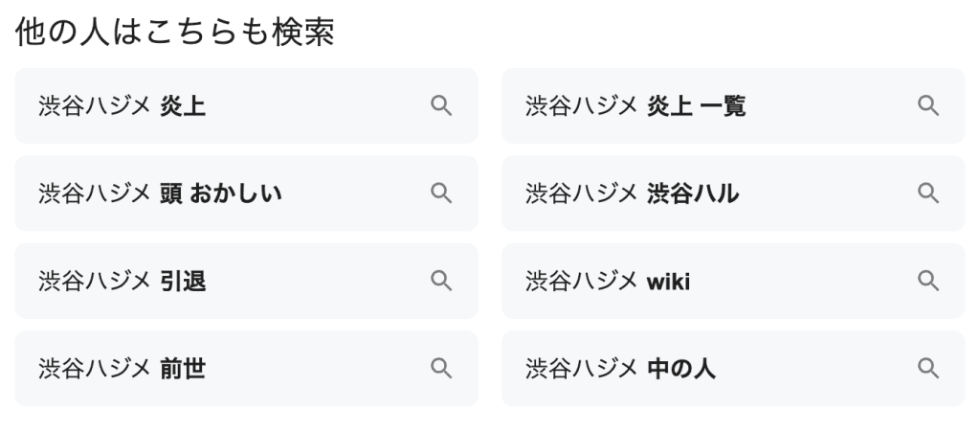Choose the 渋谷ハジメ 引退 suggestion
980x432 pixels.
122,282
